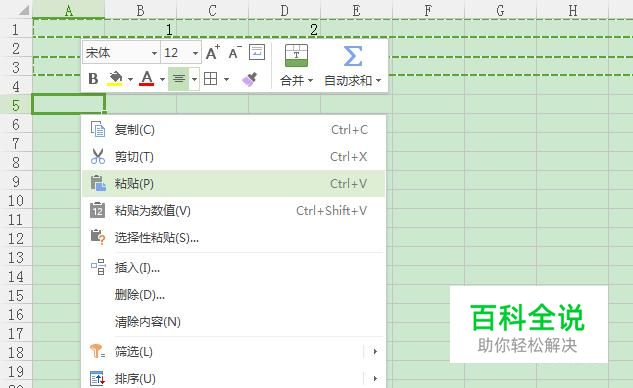Click center alignment icon
633x388 pixels.
coord(178,78)
